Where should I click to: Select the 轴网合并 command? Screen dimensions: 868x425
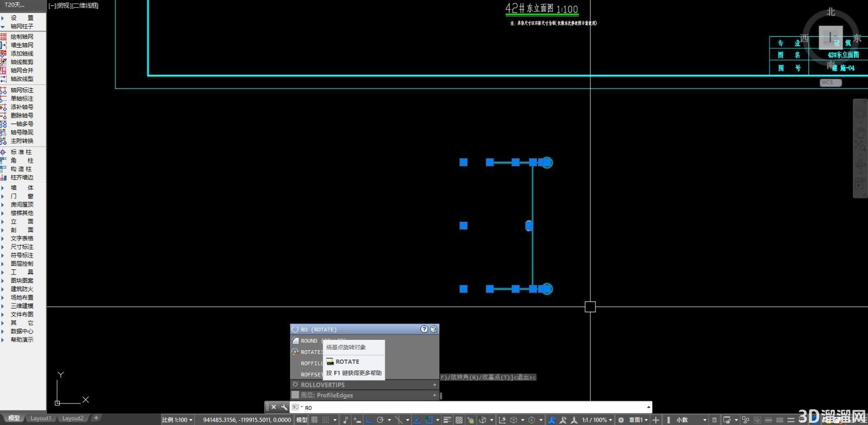coord(22,70)
